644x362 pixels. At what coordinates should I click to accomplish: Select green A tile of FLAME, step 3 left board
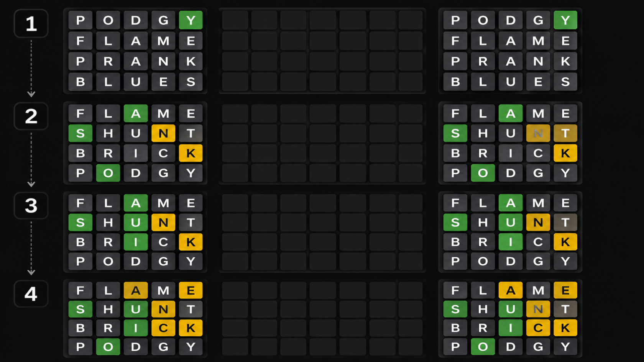pos(136,203)
